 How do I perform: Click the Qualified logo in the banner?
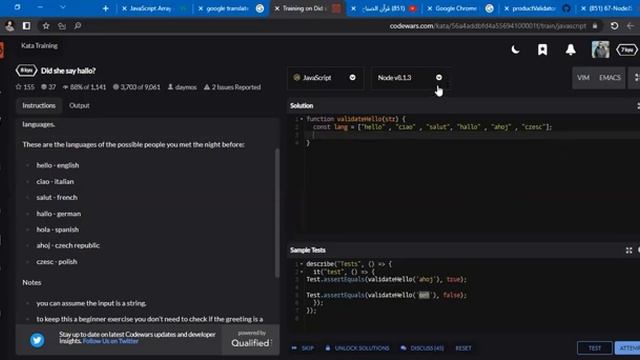click(x=251, y=343)
